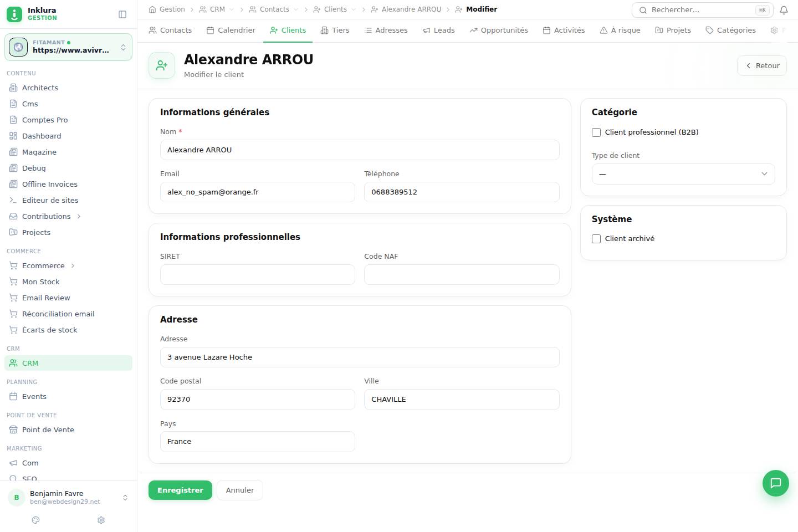The height and width of the screenshot is (532, 798).
Task: Collapse the sidebar panel icon
Action: [x=122, y=14]
